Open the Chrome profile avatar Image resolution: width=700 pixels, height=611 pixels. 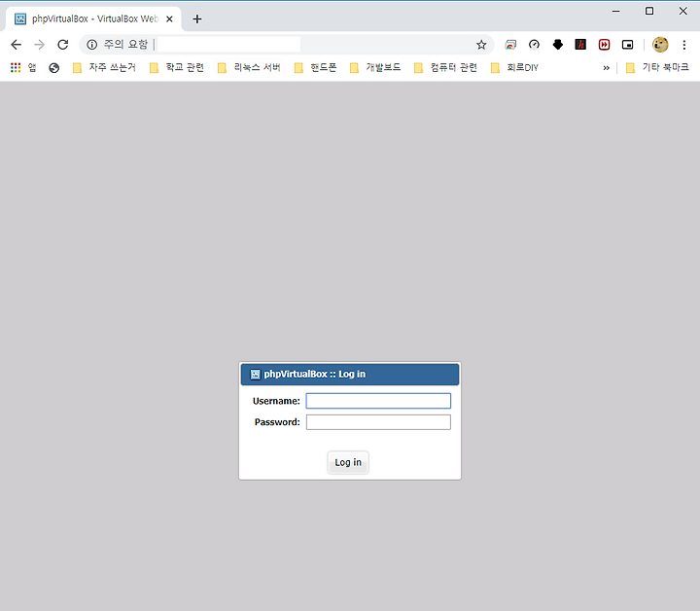pos(660,44)
